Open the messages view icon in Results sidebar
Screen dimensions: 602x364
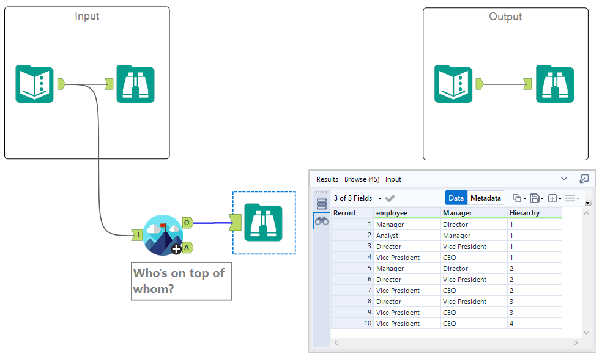click(x=322, y=204)
